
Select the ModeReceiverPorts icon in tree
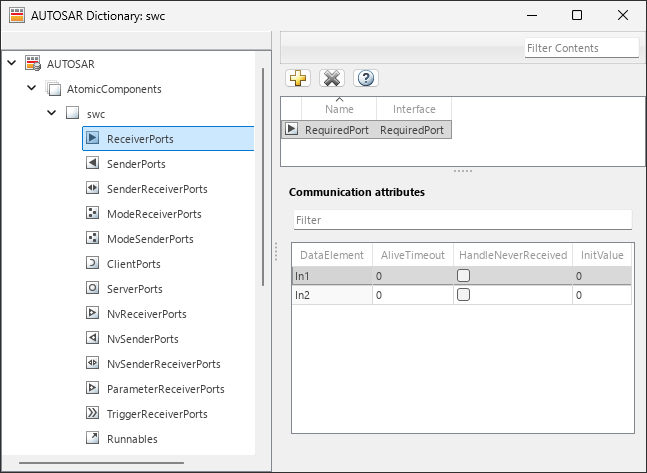[x=92, y=213]
